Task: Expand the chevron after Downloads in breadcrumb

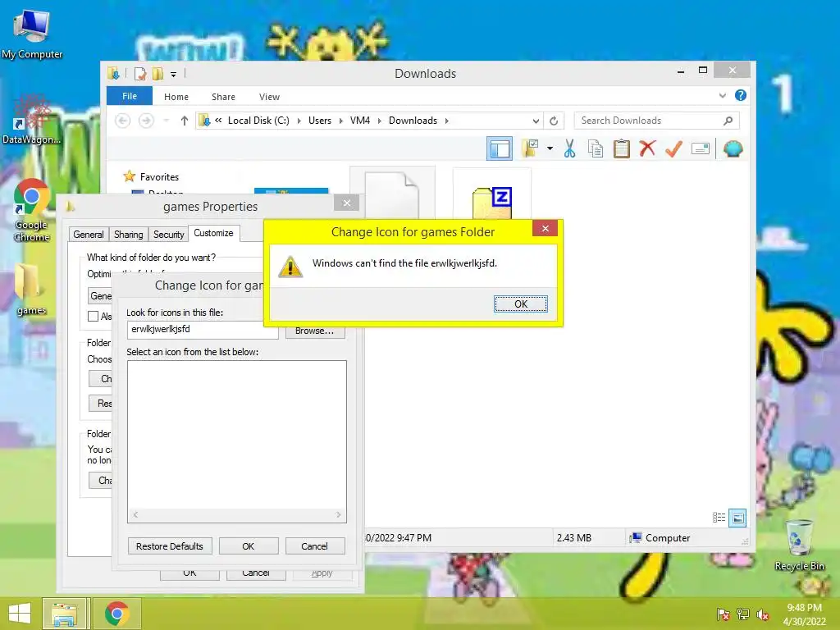Action: (446, 121)
